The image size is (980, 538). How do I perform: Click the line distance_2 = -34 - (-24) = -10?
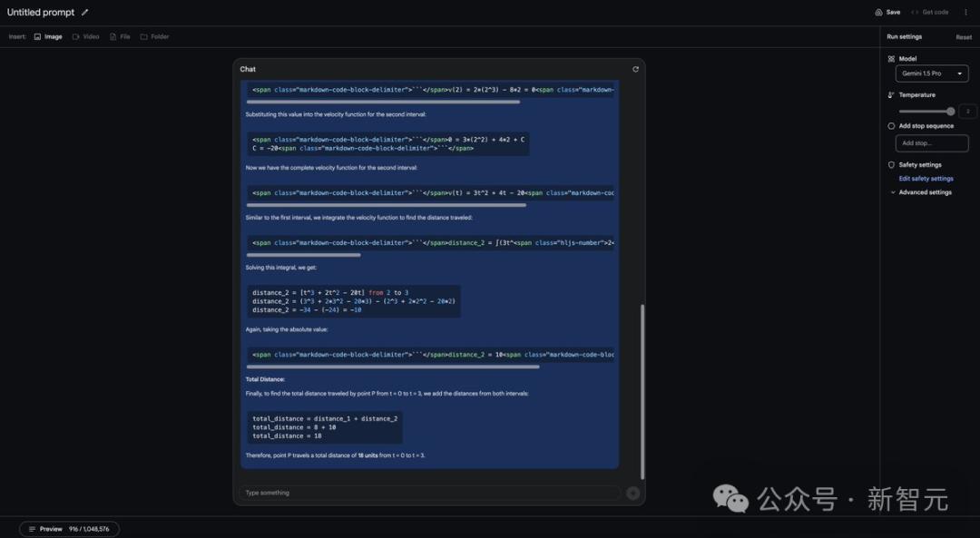tap(307, 310)
